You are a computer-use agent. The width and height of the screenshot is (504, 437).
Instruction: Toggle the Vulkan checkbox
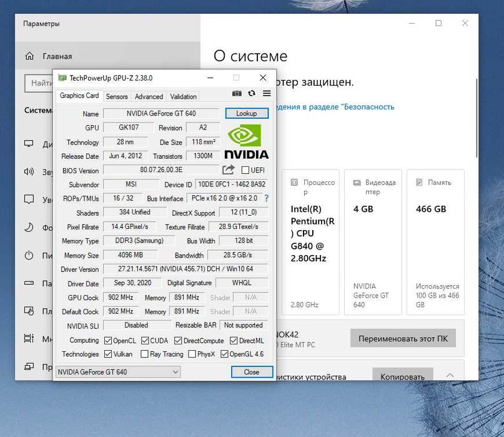point(108,354)
